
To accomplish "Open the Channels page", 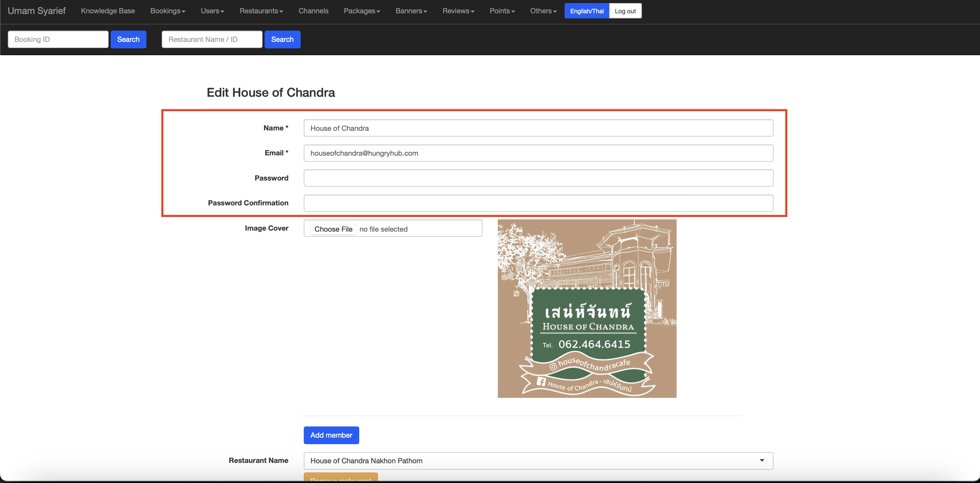I will click(x=313, y=11).
